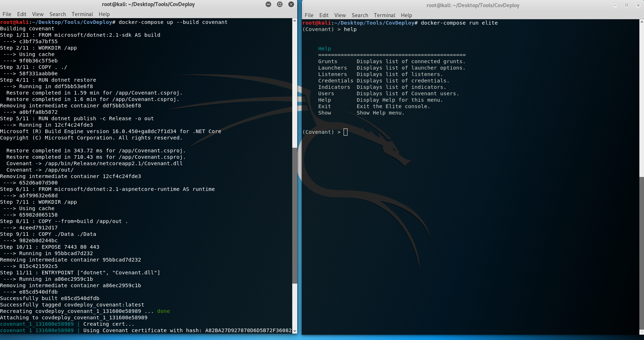Viewport: 644px width, 340px height.
Task: Click 'Building covenant' line
Action: point(27,29)
